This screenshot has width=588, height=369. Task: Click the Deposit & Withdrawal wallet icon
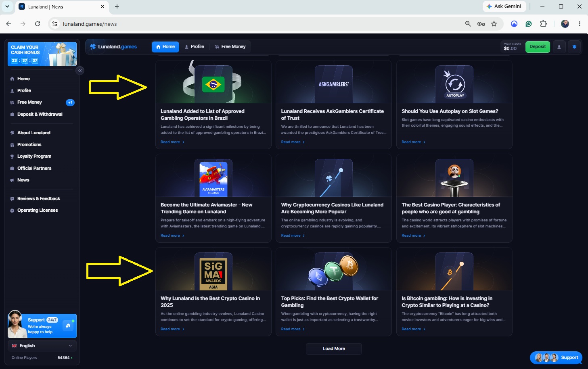tap(12, 115)
